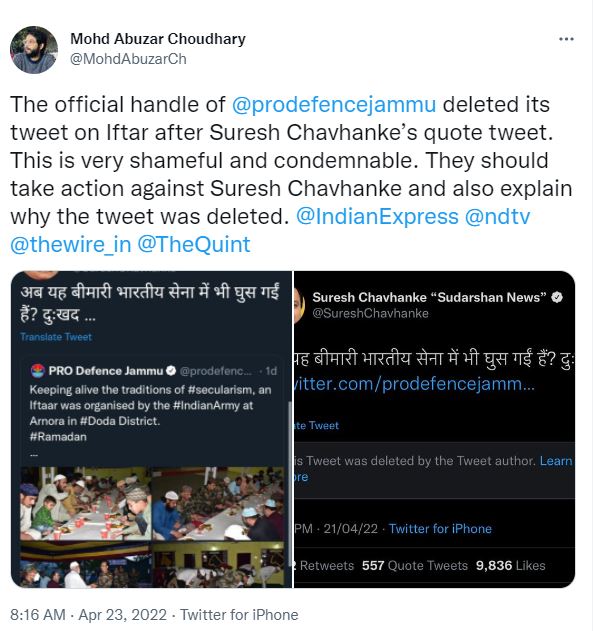Image resolution: width=593 pixels, height=631 pixels.
Task: Open the @TheQuint mention
Action: click(x=194, y=245)
